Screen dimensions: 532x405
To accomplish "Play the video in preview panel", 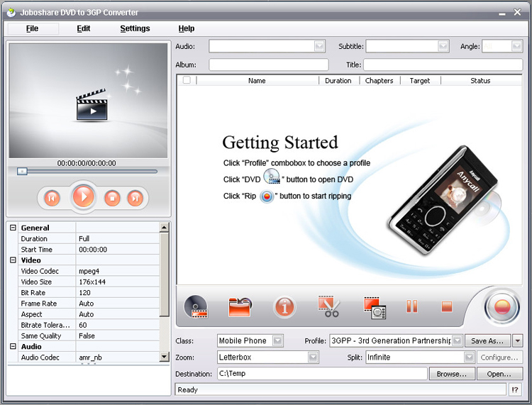I will click(x=84, y=196).
